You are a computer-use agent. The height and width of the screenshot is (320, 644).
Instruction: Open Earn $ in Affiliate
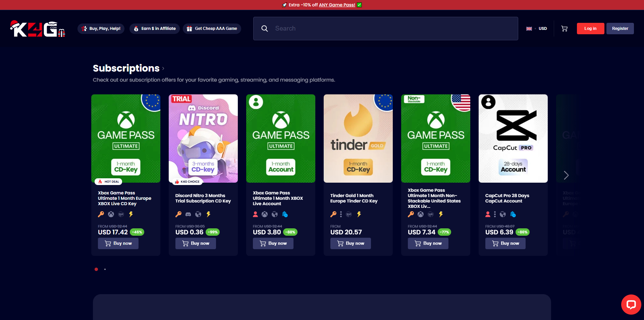[155, 29]
